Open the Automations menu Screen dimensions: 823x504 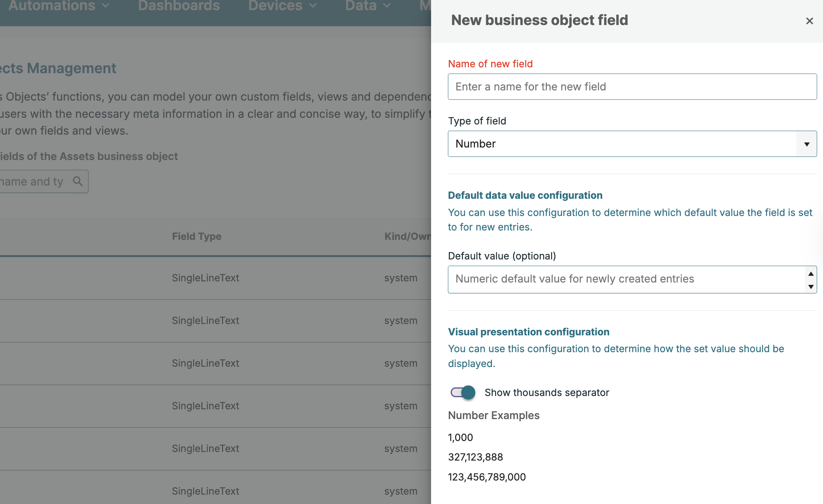(x=59, y=6)
